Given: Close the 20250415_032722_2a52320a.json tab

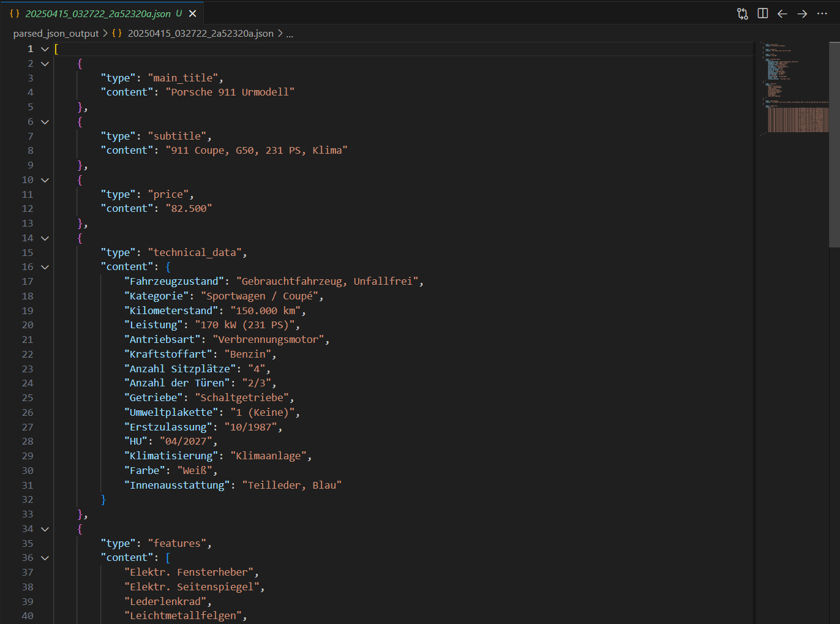Looking at the screenshot, I should [192, 13].
